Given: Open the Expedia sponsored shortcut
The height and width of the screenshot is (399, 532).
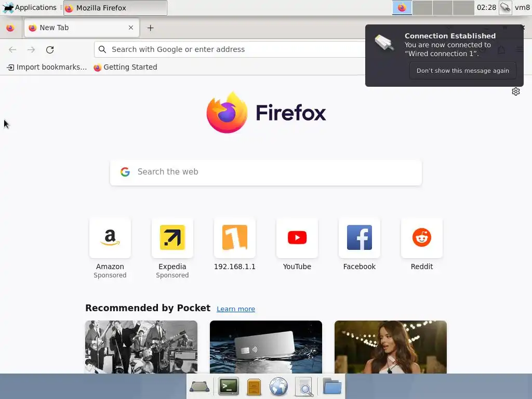Looking at the screenshot, I should [x=172, y=238].
